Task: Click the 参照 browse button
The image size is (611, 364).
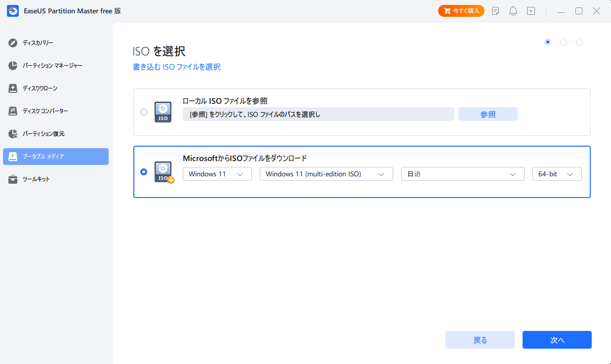Action: tap(488, 114)
